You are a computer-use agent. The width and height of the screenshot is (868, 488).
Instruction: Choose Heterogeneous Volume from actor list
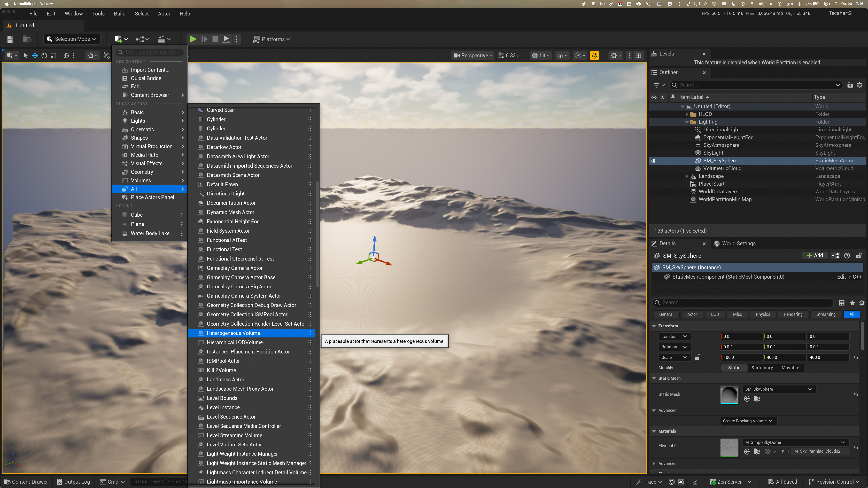click(x=251, y=333)
